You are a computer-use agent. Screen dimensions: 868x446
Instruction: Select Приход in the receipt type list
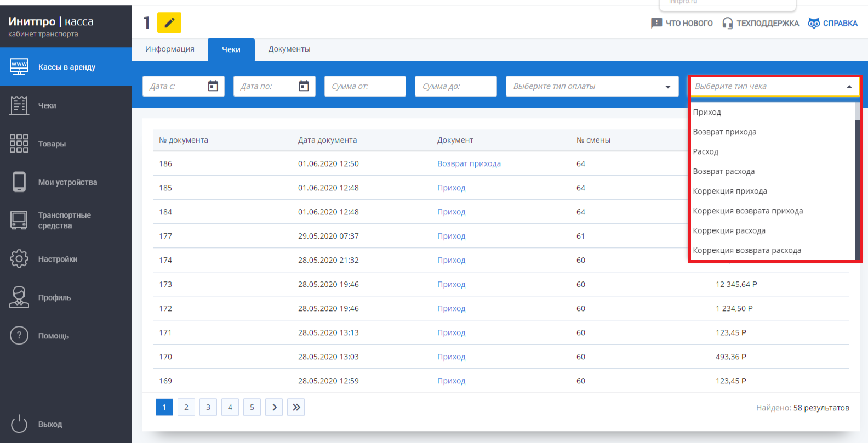click(x=773, y=112)
